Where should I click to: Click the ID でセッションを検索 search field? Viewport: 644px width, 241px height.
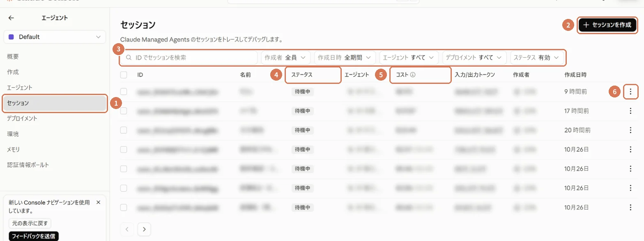click(x=189, y=58)
